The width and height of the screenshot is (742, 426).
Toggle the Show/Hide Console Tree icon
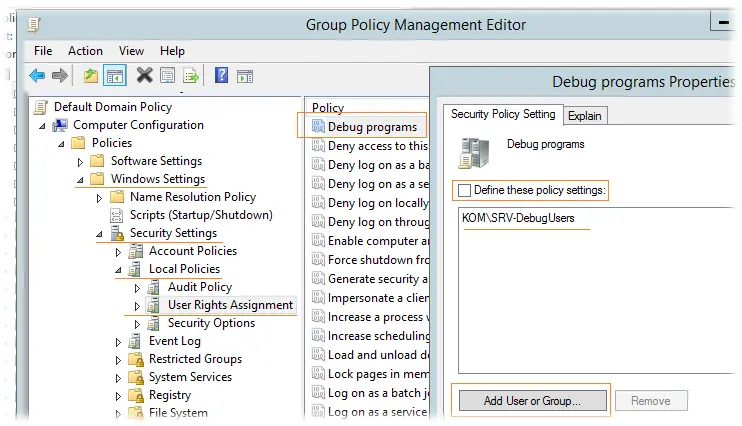click(x=114, y=75)
